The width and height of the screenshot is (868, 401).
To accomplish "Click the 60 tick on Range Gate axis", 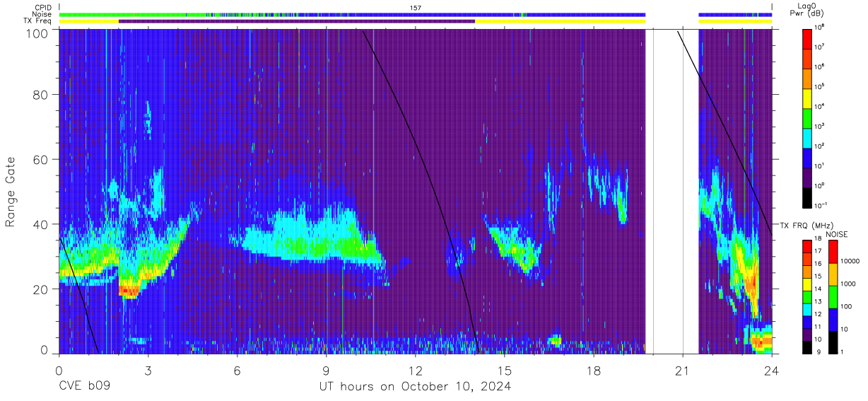I will pos(42,160).
